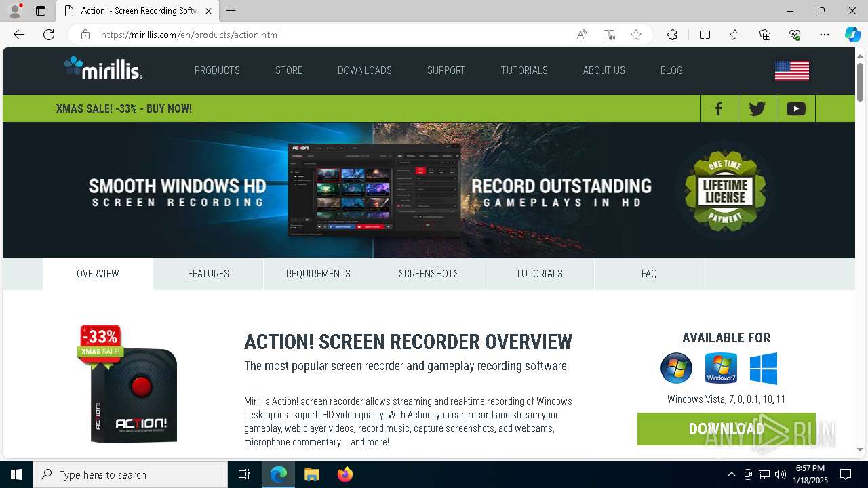Image resolution: width=868 pixels, height=488 pixels.
Task: Click the taskbar search box
Action: (x=130, y=474)
